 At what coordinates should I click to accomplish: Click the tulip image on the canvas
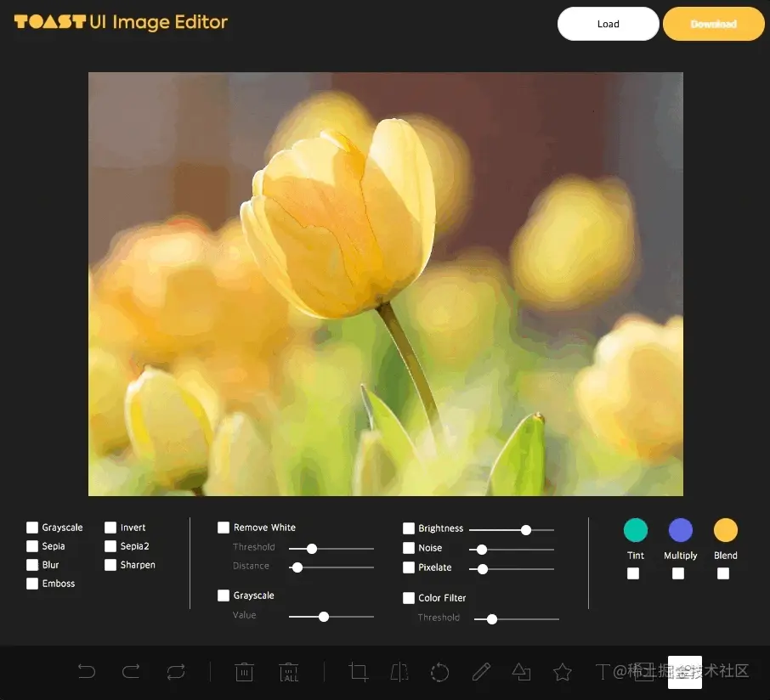[386, 284]
